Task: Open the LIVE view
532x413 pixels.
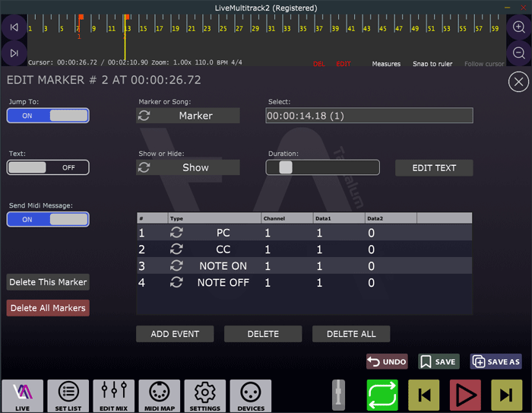Action: point(22,396)
